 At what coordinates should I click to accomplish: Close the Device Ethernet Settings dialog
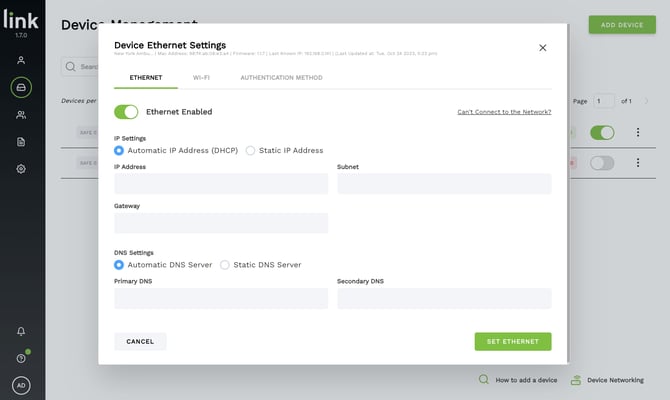(543, 48)
